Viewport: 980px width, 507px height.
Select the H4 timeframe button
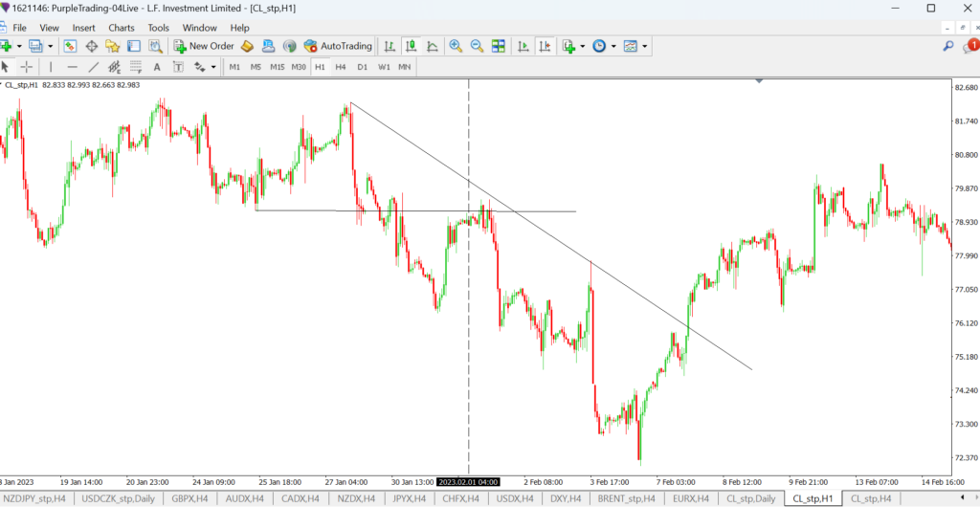coord(341,67)
